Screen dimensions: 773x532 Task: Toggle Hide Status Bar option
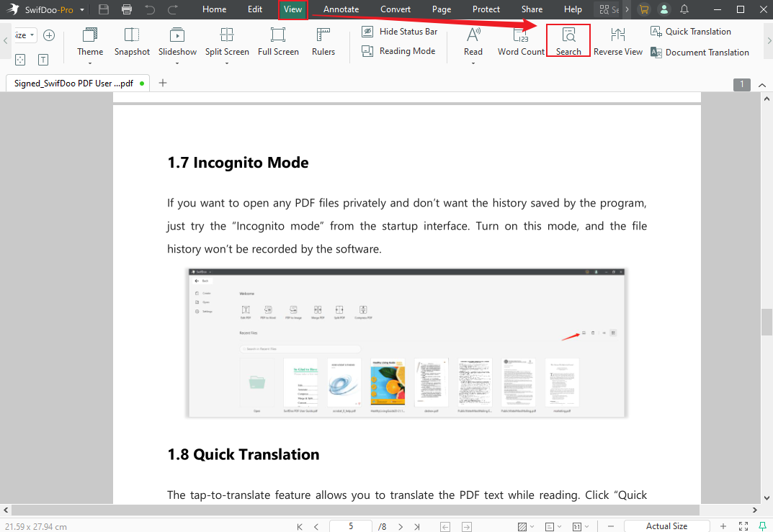[x=400, y=32]
